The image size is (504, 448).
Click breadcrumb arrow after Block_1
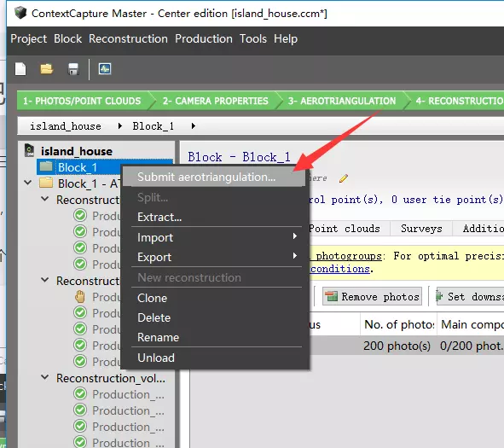pos(194,125)
